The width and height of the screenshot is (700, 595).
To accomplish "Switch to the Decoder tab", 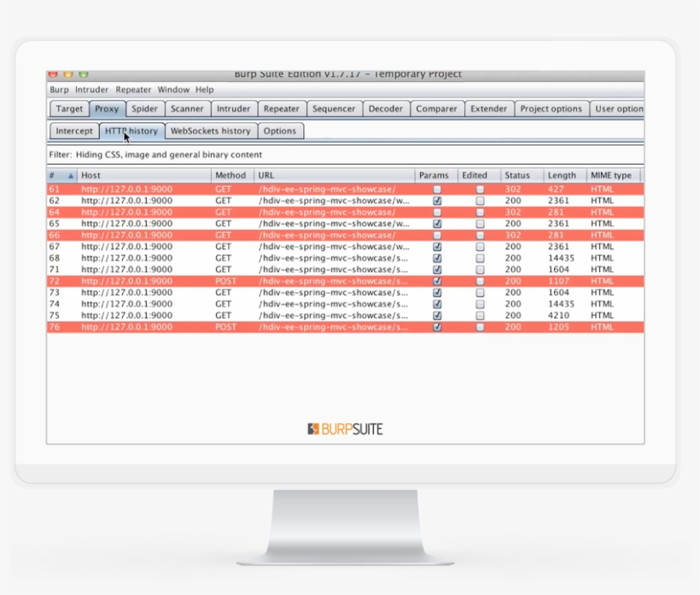I will click(386, 108).
